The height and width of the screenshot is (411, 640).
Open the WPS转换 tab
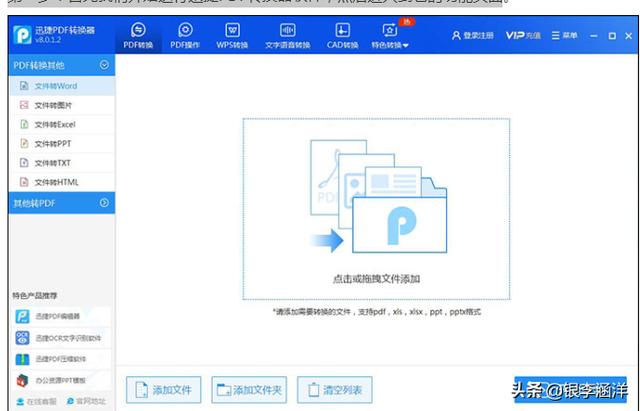click(x=232, y=36)
